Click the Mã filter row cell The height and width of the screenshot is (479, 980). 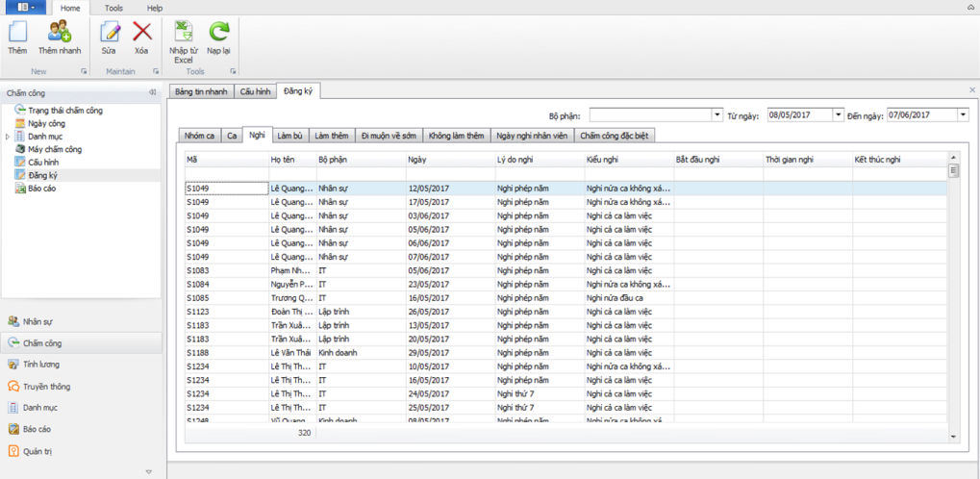(227, 173)
